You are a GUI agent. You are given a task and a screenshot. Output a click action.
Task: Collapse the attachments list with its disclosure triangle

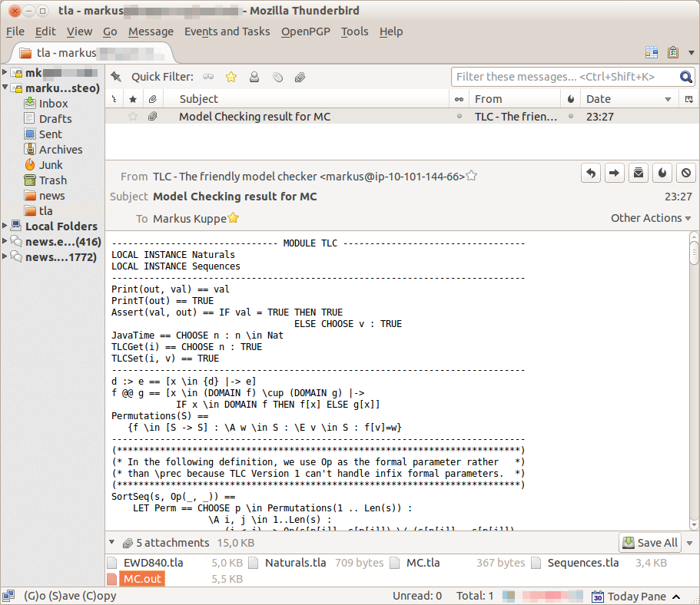pyautogui.click(x=112, y=542)
